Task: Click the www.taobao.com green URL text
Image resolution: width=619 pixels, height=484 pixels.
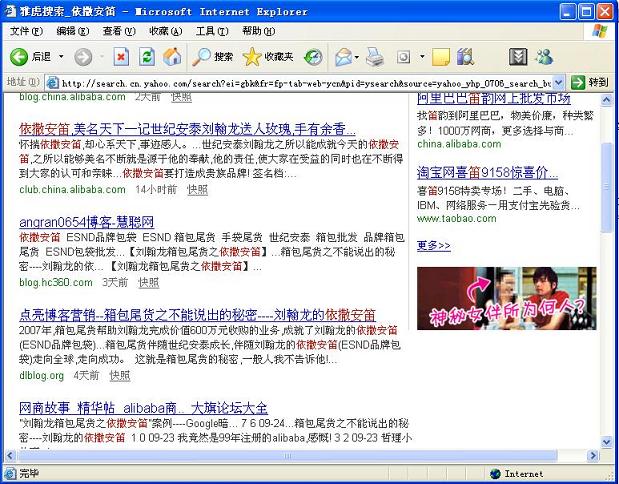Action: point(457,218)
